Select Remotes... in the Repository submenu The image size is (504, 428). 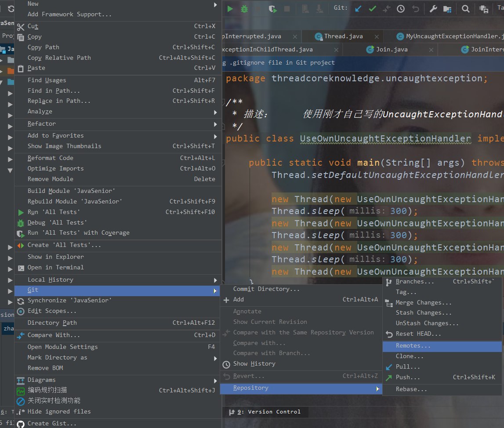(413, 346)
